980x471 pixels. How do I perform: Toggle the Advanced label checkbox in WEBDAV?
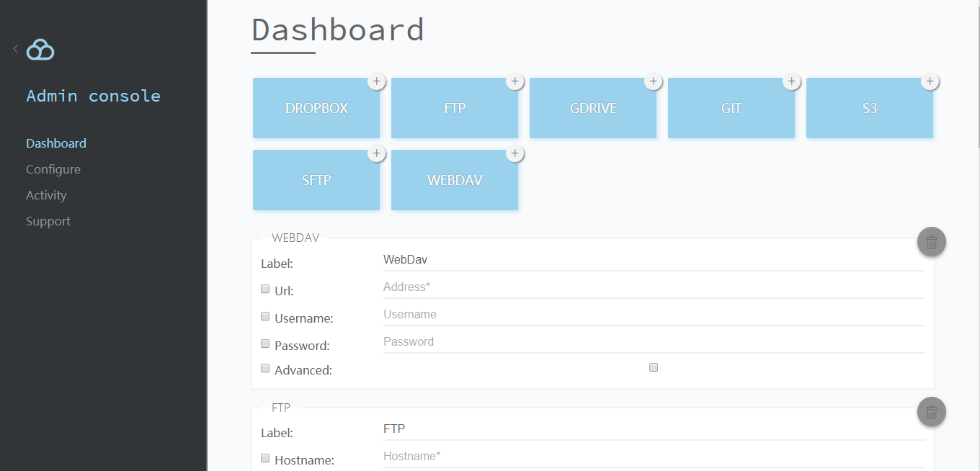pyautogui.click(x=265, y=368)
